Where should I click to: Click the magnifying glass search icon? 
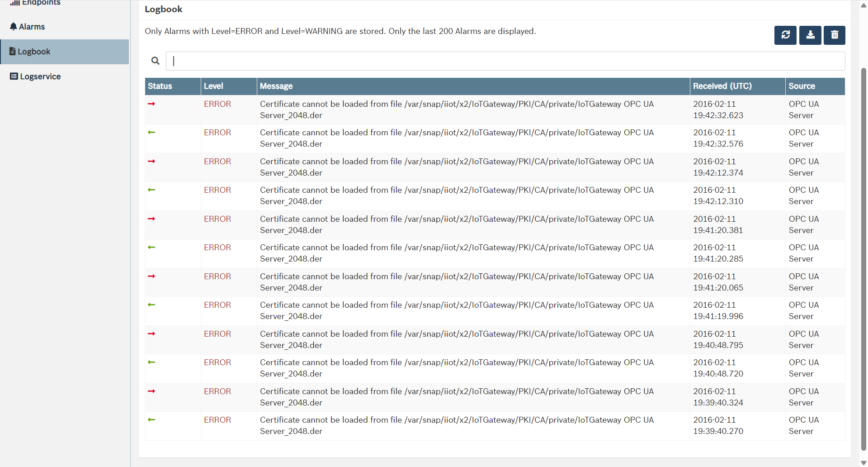(x=155, y=61)
